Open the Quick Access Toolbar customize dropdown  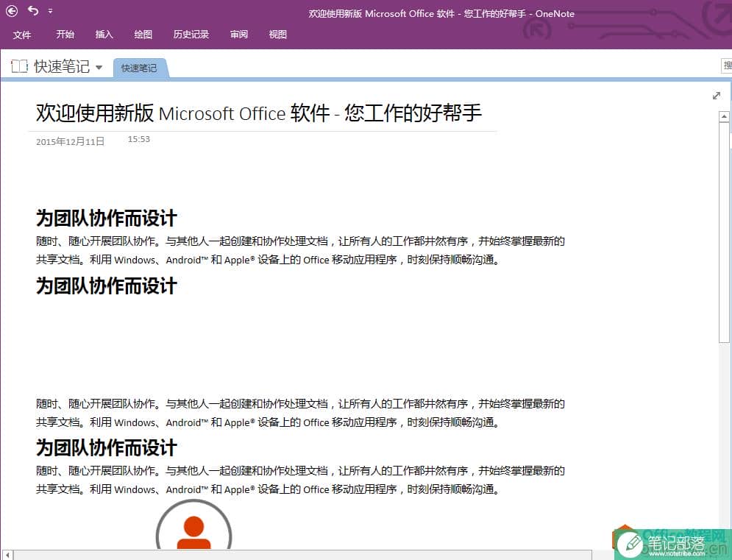(51, 11)
